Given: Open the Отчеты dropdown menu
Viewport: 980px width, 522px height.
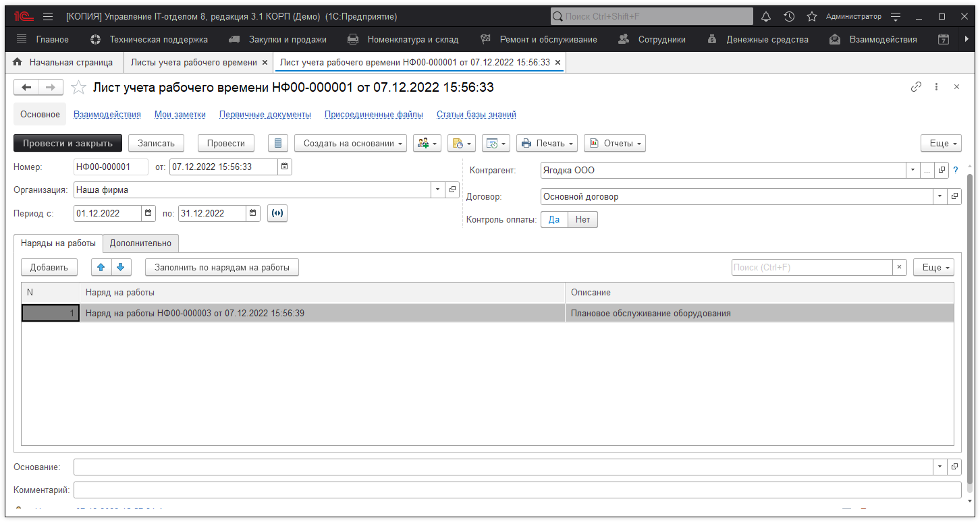Looking at the screenshot, I should tap(614, 143).
